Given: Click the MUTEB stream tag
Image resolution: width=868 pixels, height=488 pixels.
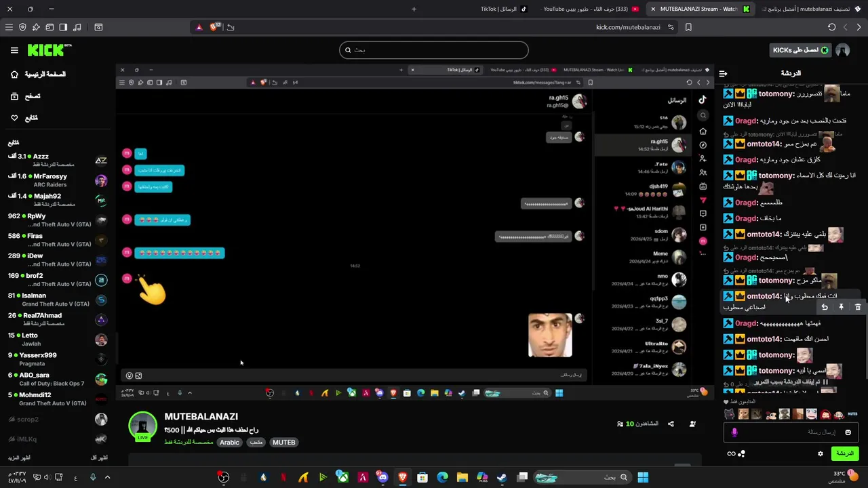Looking at the screenshot, I should point(283,442).
